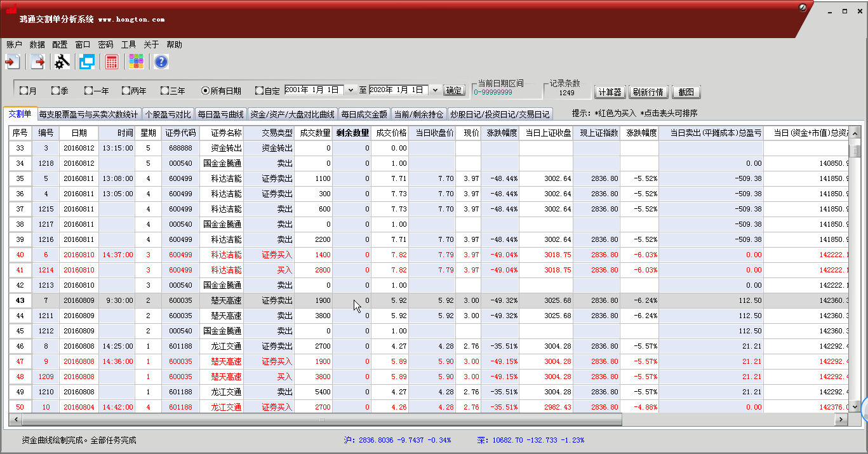Image resolution: width=868 pixels, height=454 pixels.
Task: Switch to 资金/资产/大盘对比曲线 tab
Action: pyautogui.click(x=292, y=114)
